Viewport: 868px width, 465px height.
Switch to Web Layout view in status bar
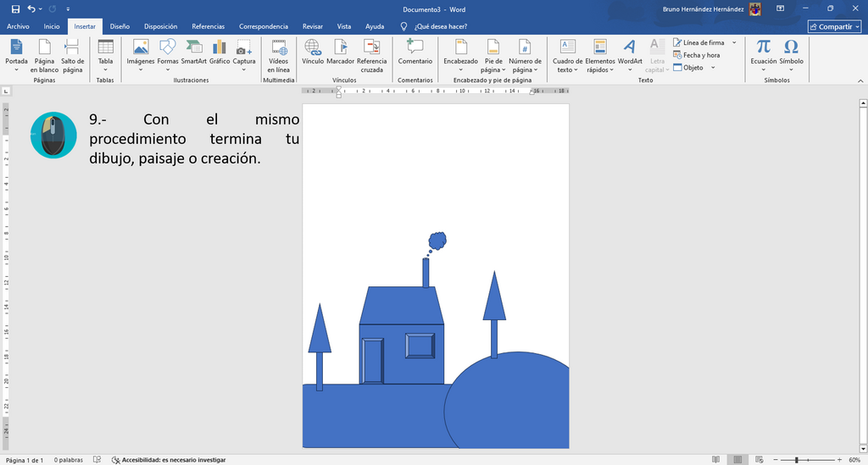click(x=759, y=459)
